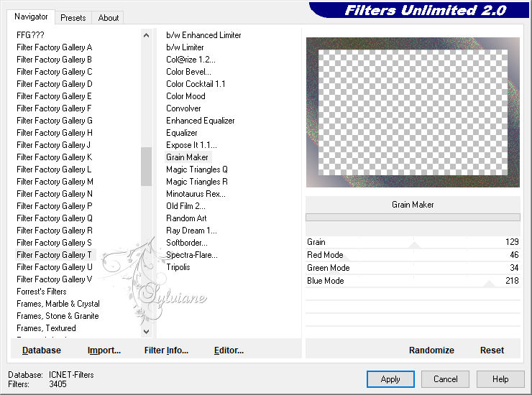Select Filter Factory Gallery B
This screenshot has height=395, width=532.
point(54,60)
